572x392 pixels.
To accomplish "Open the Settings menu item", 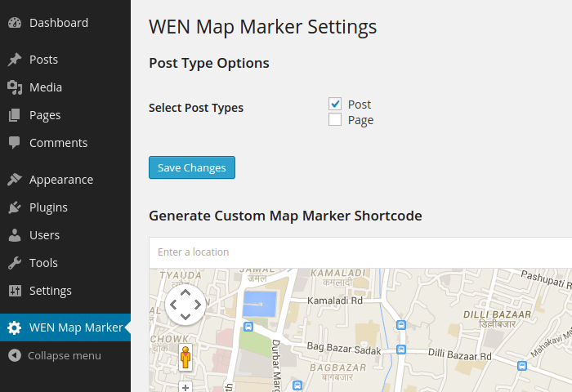I will [50, 291].
